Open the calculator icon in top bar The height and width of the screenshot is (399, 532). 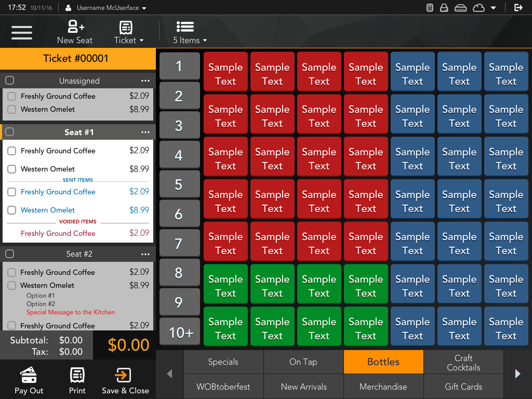430,7
